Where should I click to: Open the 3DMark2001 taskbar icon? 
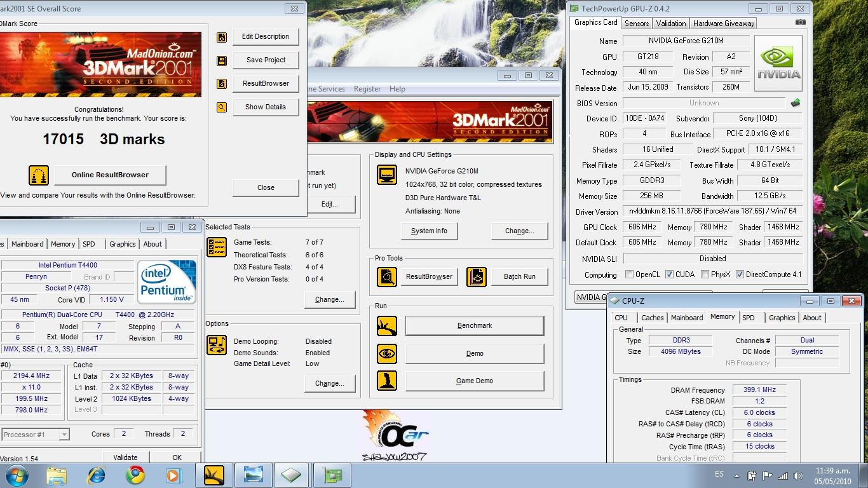(x=214, y=475)
